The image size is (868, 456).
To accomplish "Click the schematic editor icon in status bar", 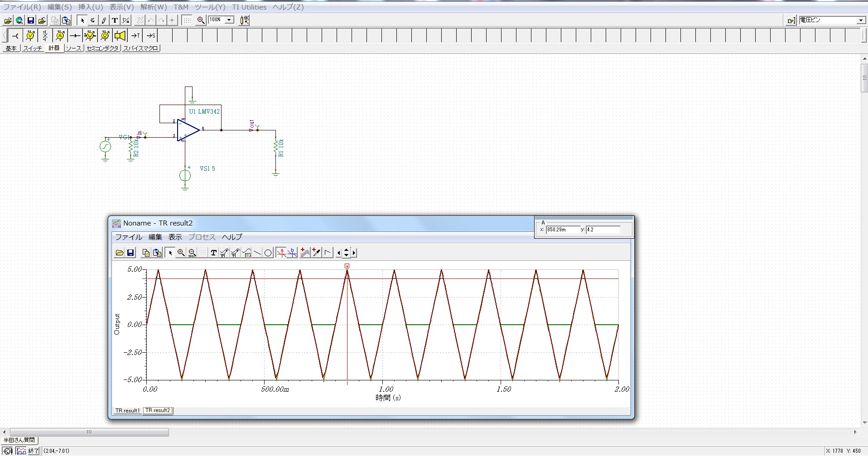I will tap(8, 451).
